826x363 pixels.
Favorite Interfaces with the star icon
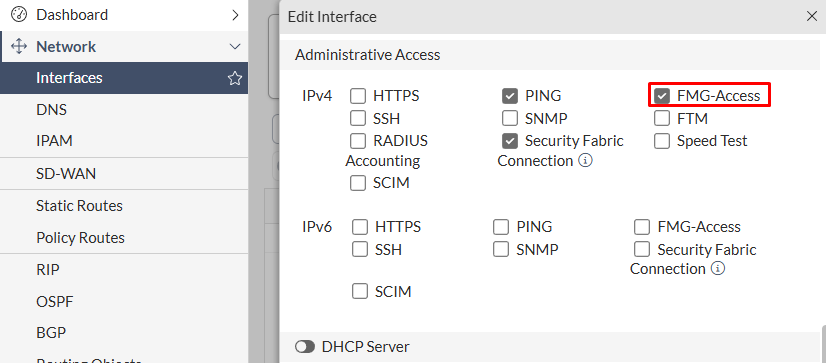click(234, 79)
